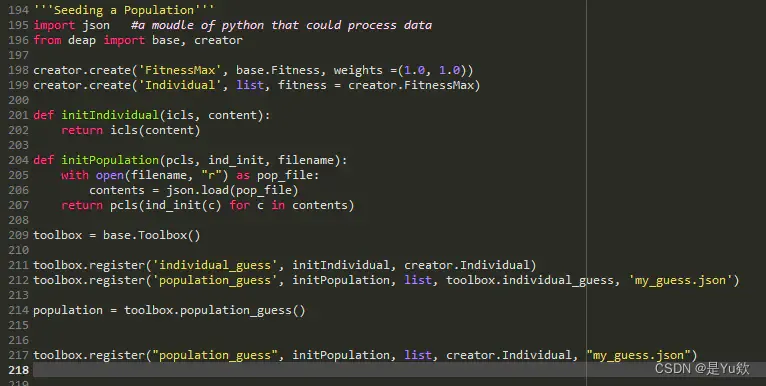Screen dimensions: 766x386
Task: Click 'initPopulation' function definition name
Action: coord(110,160)
